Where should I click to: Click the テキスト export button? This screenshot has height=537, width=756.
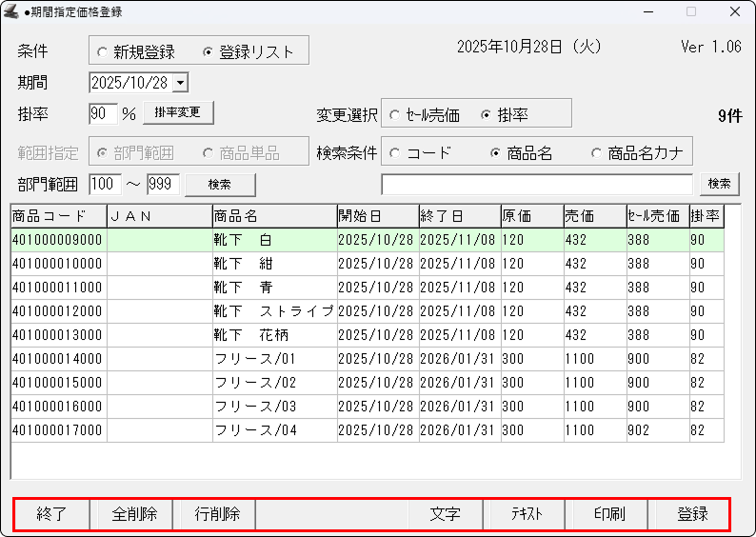click(x=525, y=514)
